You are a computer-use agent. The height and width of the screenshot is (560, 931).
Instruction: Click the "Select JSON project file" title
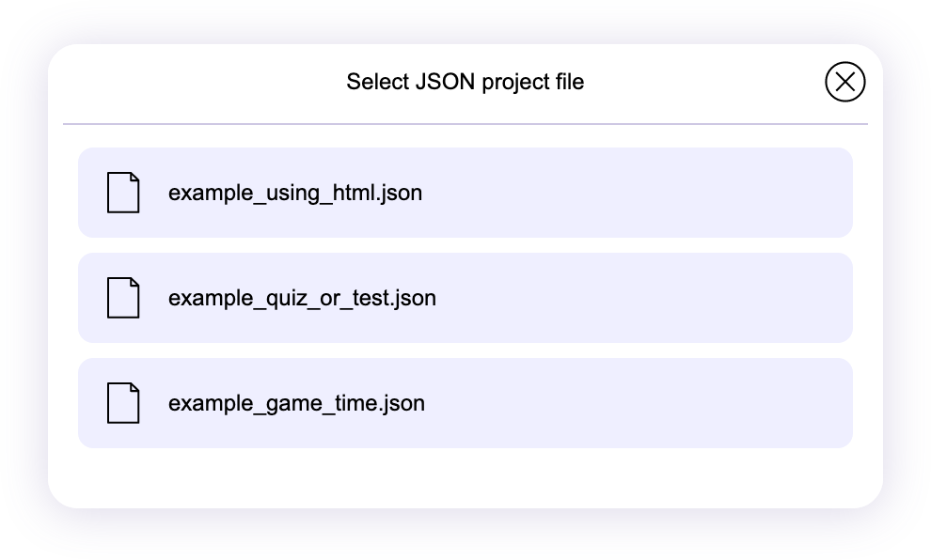465,82
